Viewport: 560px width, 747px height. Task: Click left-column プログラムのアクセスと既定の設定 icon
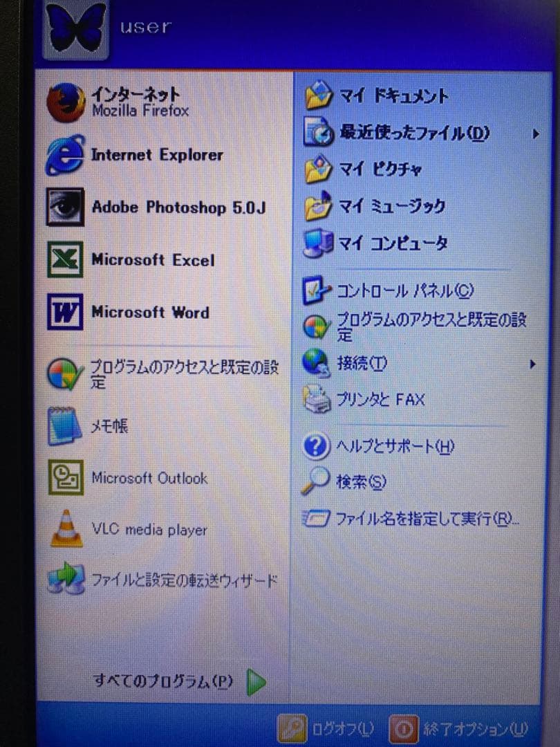click(64, 374)
